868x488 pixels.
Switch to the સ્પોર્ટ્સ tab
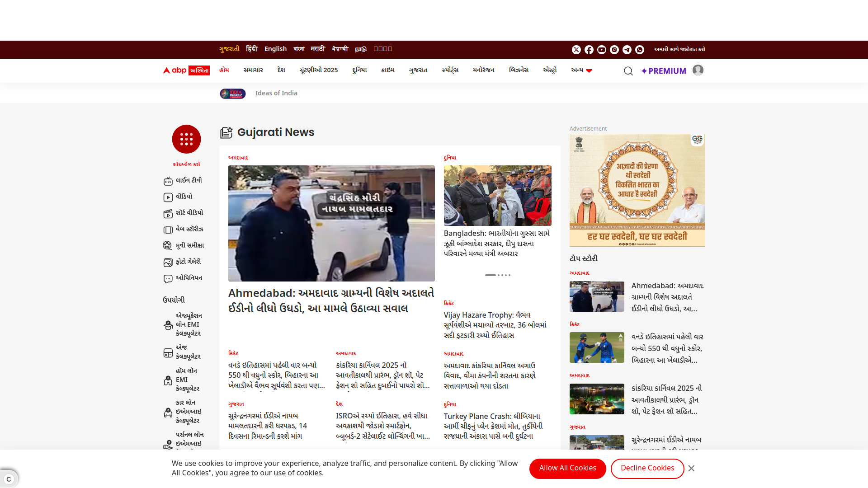tap(450, 70)
